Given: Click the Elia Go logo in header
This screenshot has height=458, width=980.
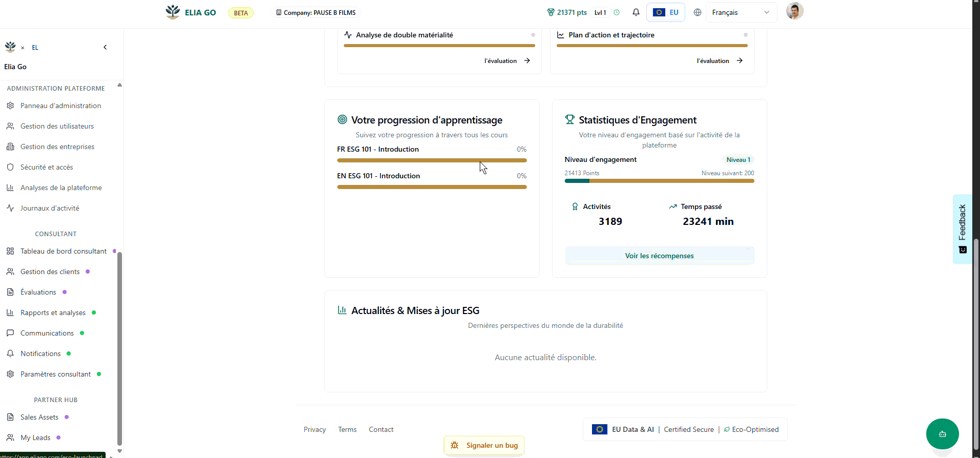Looking at the screenshot, I should coord(191,12).
